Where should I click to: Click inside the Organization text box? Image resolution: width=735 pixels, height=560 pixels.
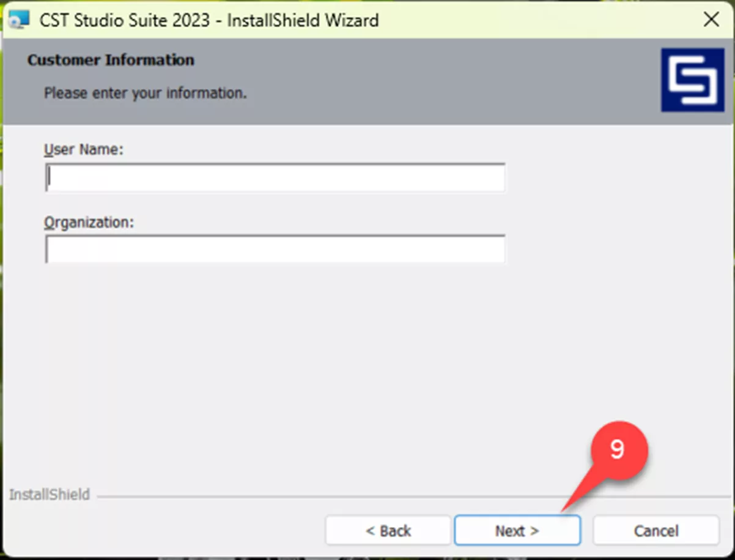click(275, 249)
